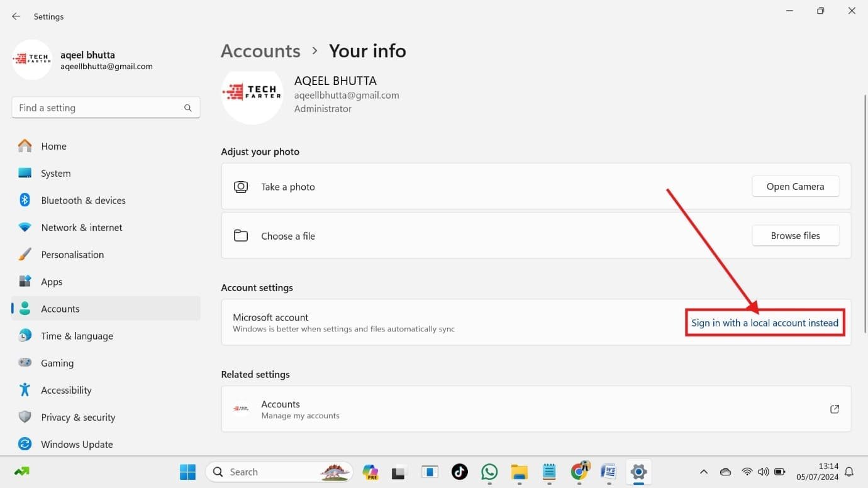This screenshot has height=488, width=868.
Task: Switch to Time & language section
Action: pyautogui.click(x=77, y=336)
